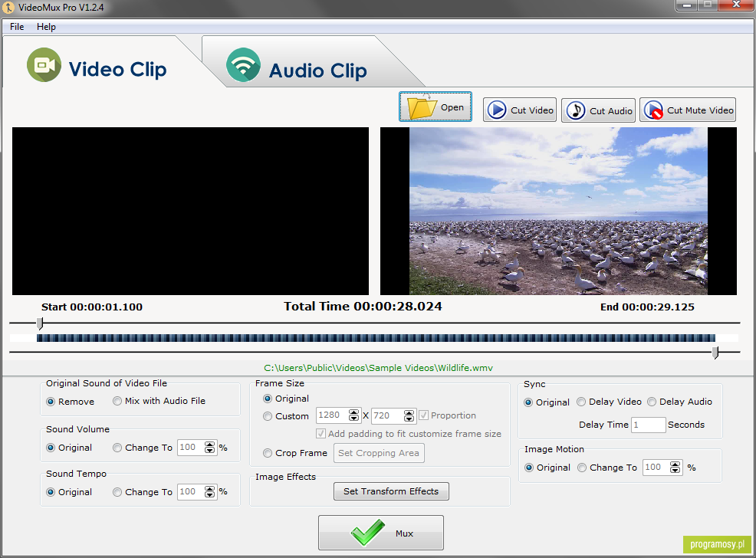This screenshot has height=558, width=756.
Task: Click the blue segmented timeline bar
Action: pyautogui.click(x=376, y=338)
